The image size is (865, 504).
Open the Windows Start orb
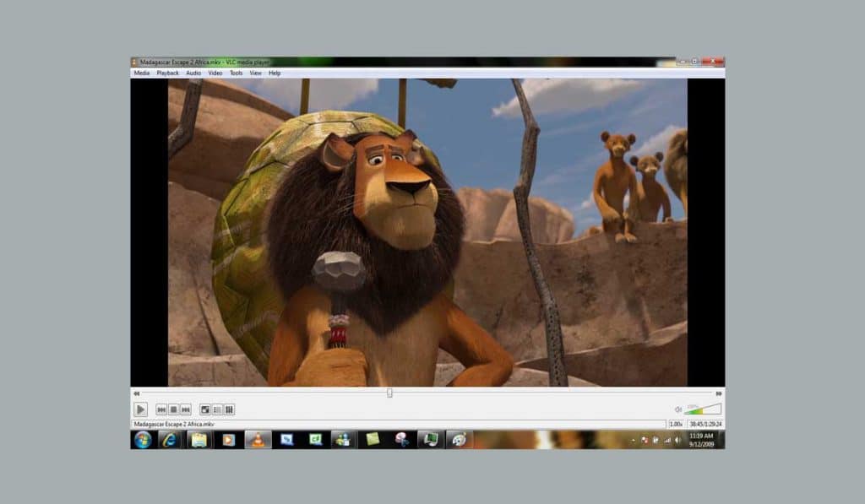[x=143, y=440]
